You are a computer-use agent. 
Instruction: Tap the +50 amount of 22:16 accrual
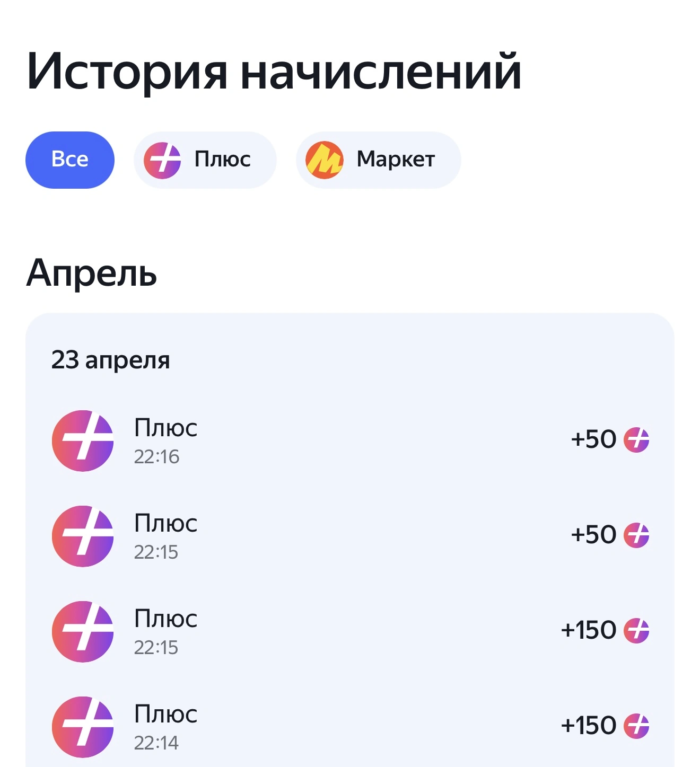tap(593, 439)
